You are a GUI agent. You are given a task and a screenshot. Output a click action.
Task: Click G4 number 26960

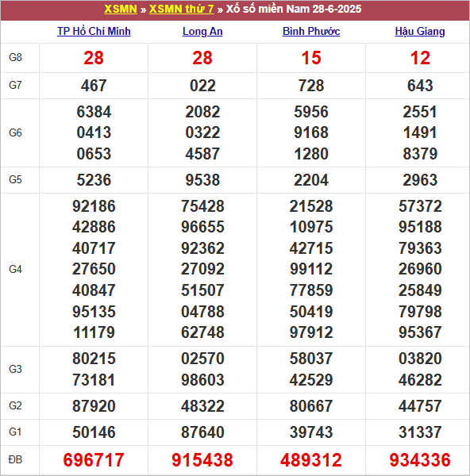[x=420, y=269]
